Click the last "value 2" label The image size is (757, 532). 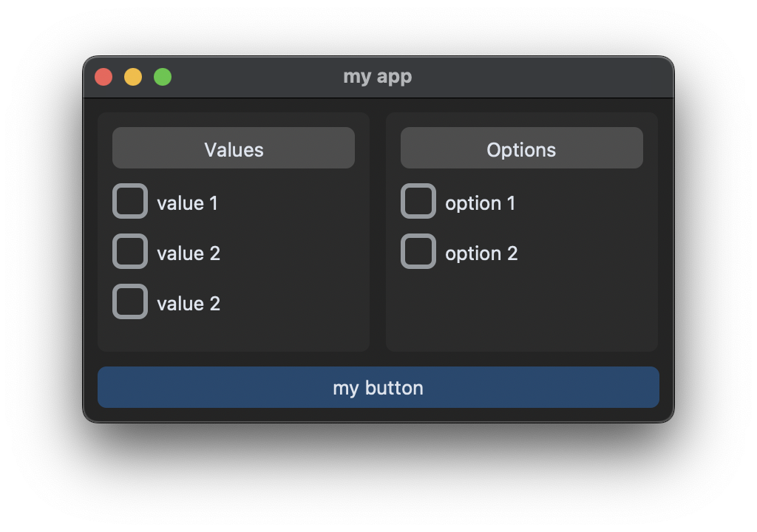click(188, 303)
